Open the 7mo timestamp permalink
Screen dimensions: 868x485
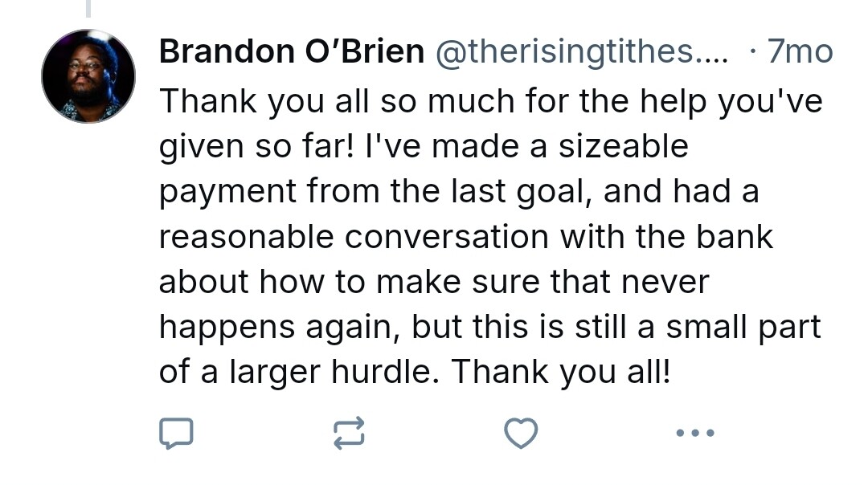coord(800,51)
